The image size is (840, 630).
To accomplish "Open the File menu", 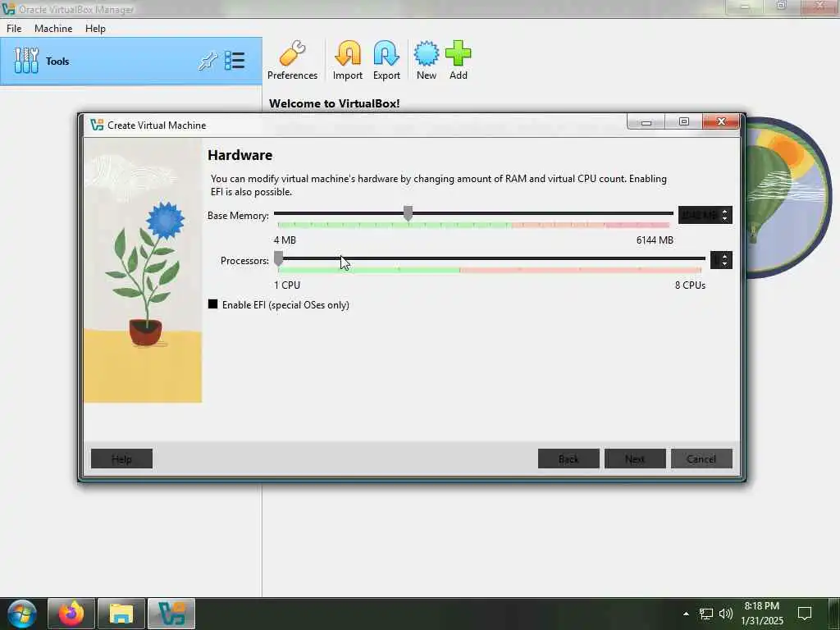I will coord(14,29).
